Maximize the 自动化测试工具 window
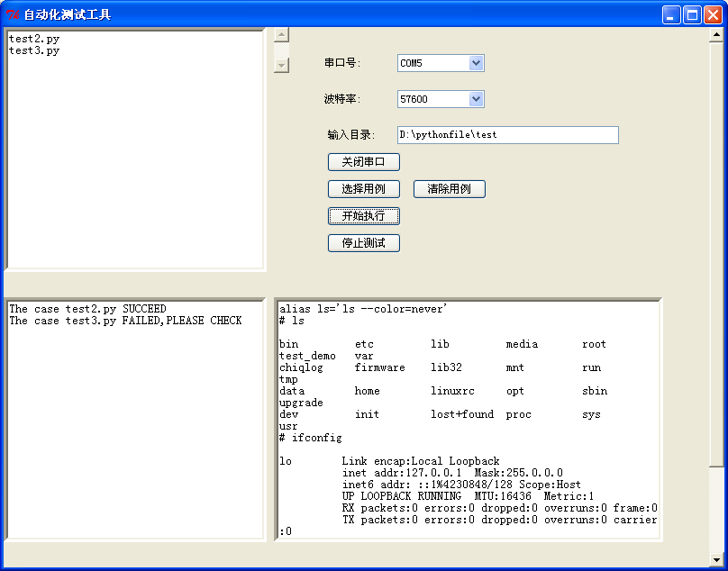This screenshot has width=728, height=571. [692, 14]
